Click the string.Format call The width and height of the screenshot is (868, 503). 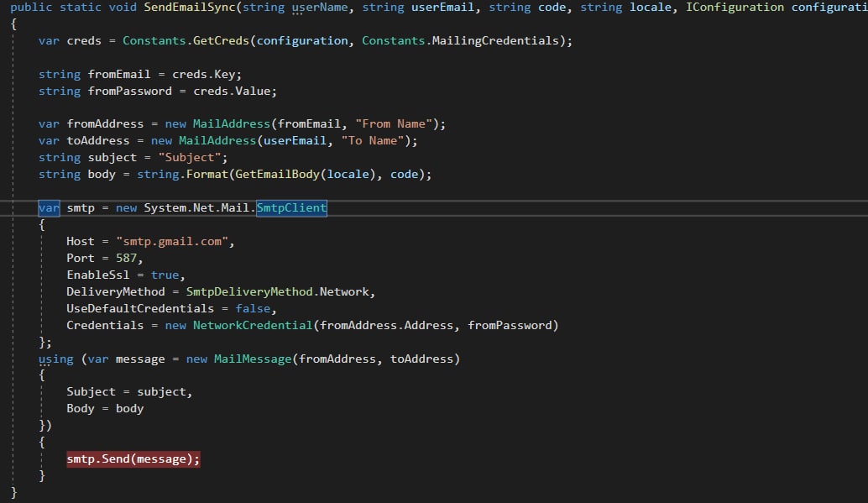click(x=183, y=174)
